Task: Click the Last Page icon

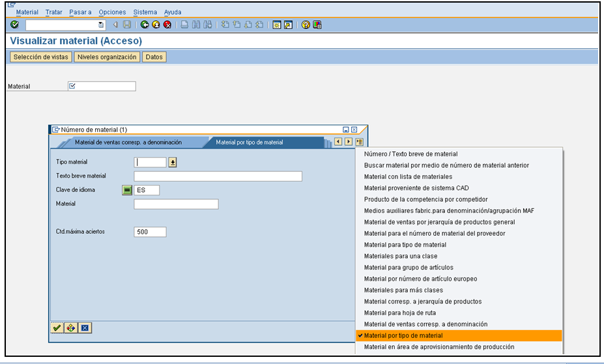Action: pyautogui.click(x=259, y=25)
